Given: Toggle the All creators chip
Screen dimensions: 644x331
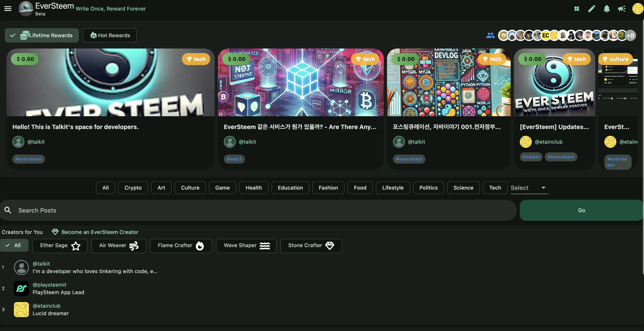Looking at the screenshot, I should pos(14,245).
